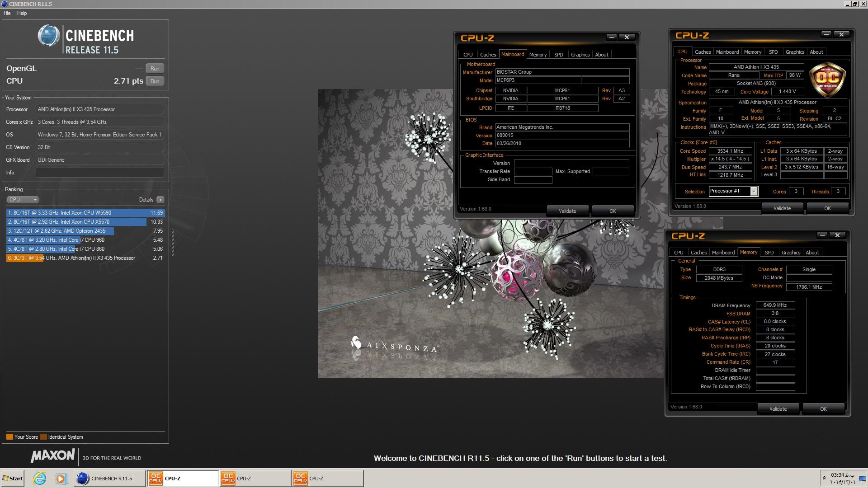The height and width of the screenshot is (488, 868).
Task: Click the MAXON logo
Action: coord(53,455)
